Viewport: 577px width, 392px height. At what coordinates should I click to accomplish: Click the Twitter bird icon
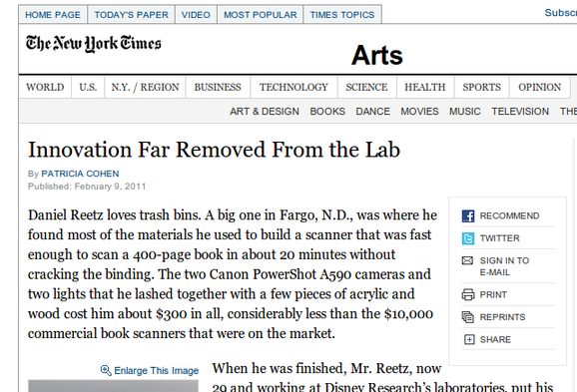pos(468,238)
